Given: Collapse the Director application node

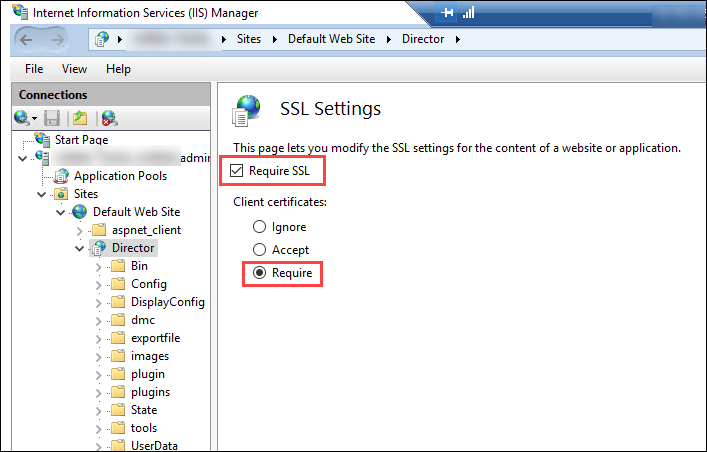Looking at the screenshot, I should (80, 248).
